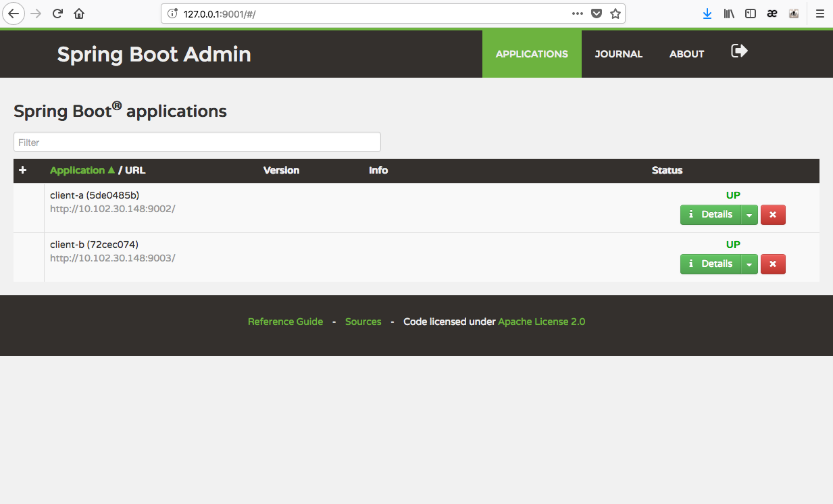Expand dropdown arrow beside client-a Details

749,215
